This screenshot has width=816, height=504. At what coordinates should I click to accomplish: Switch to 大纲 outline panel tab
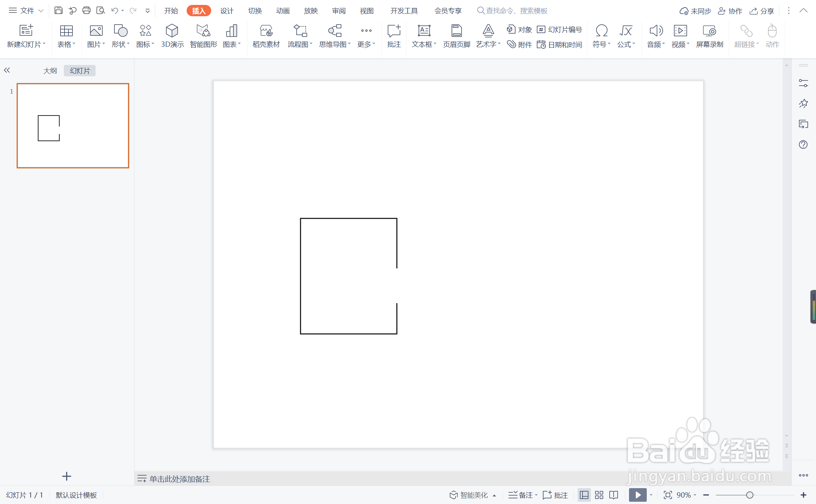50,71
